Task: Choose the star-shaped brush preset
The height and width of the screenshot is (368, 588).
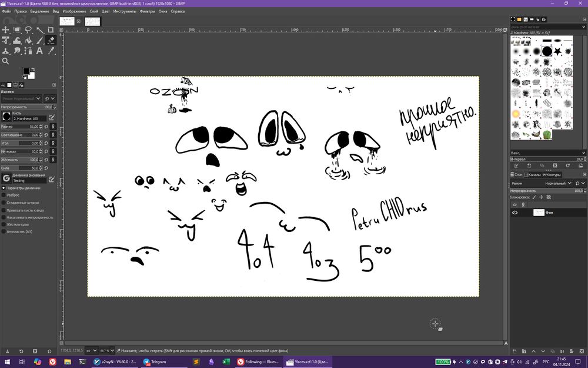Action: pyautogui.click(x=557, y=52)
